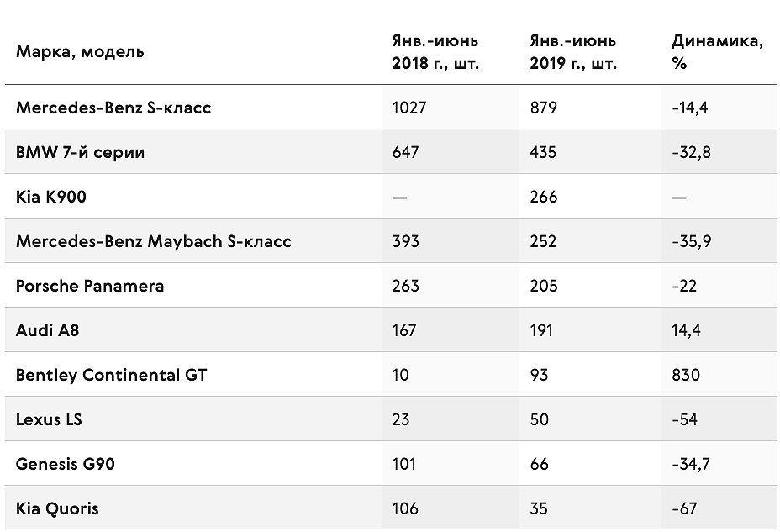Click Mercedes-Benz Maybach S-класс model cell
This screenshot has width=780, height=532.
point(154,241)
